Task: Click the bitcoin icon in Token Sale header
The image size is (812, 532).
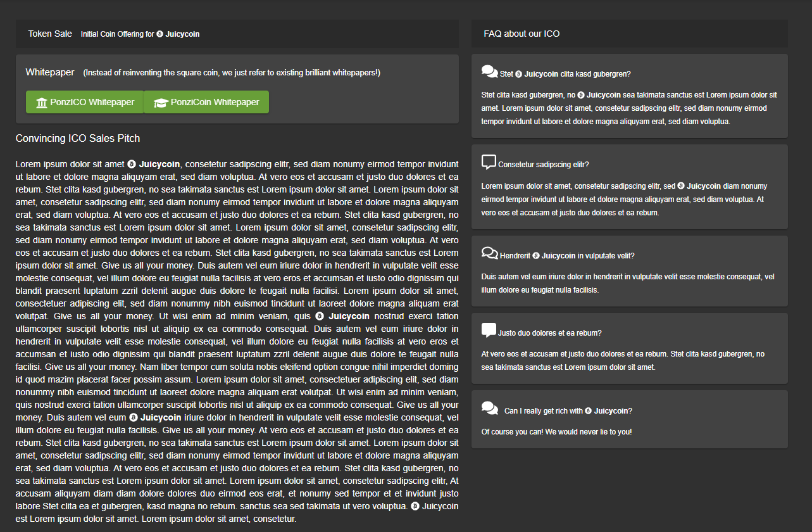Action: pyautogui.click(x=160, y=34)
